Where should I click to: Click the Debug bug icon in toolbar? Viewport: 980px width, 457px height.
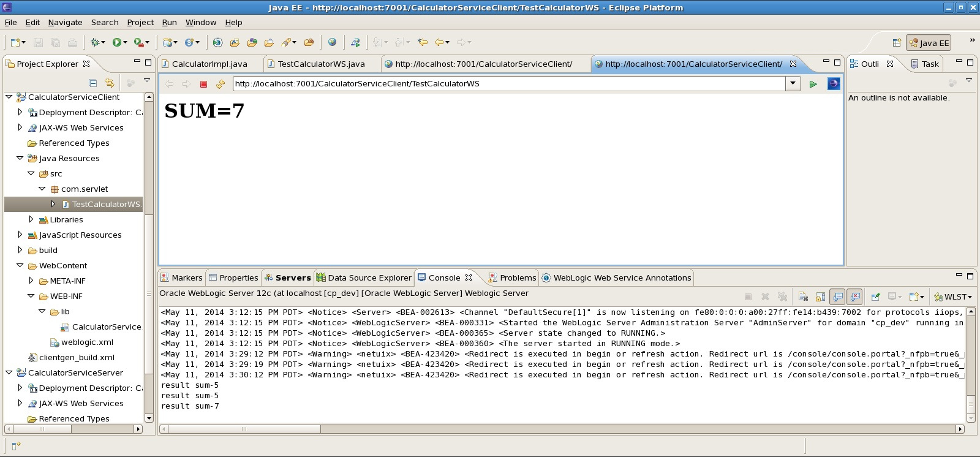(x=95, y=42)
